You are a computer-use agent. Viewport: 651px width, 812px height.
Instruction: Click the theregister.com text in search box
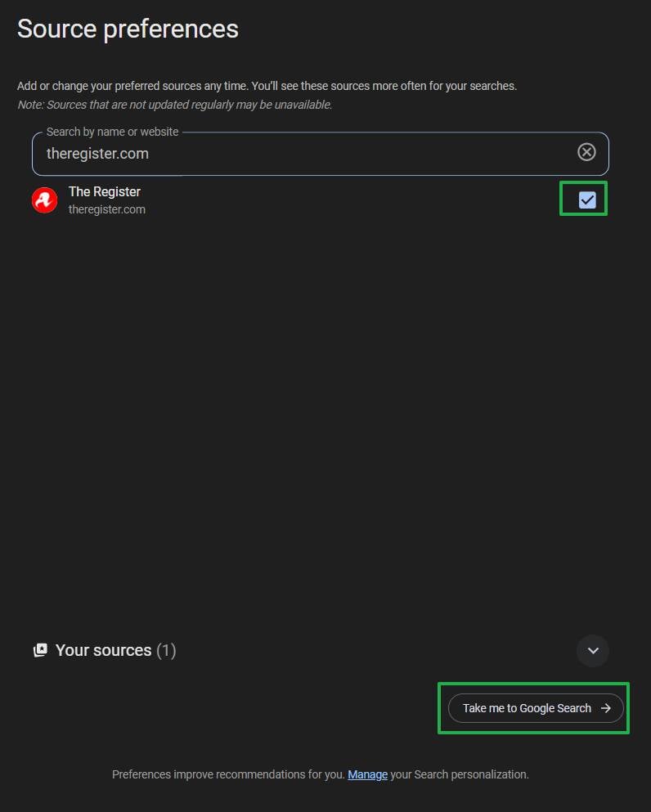point(97,153)
